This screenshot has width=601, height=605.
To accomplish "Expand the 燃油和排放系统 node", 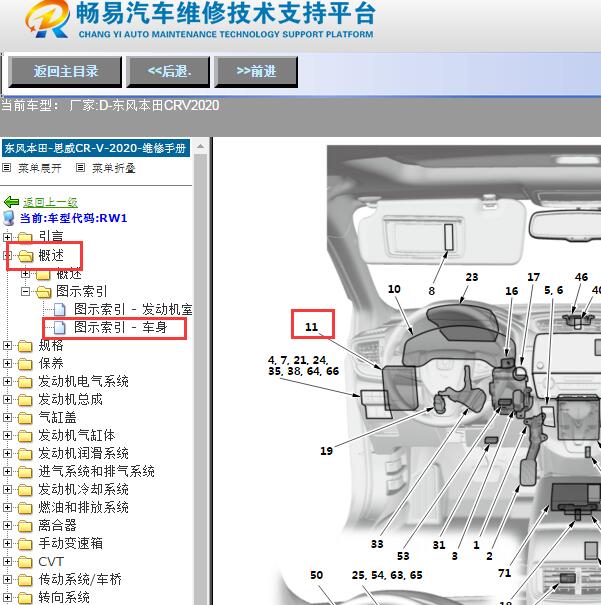I will [7, 507].
